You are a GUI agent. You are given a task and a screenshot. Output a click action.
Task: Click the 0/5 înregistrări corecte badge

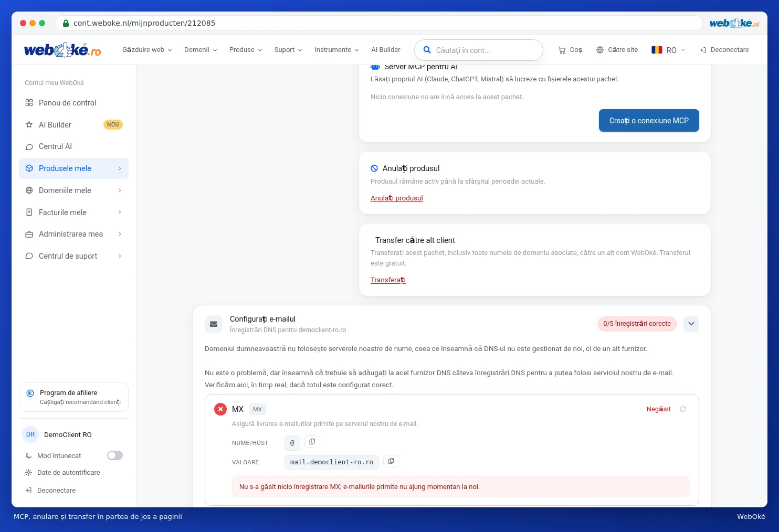coord(637,324)
